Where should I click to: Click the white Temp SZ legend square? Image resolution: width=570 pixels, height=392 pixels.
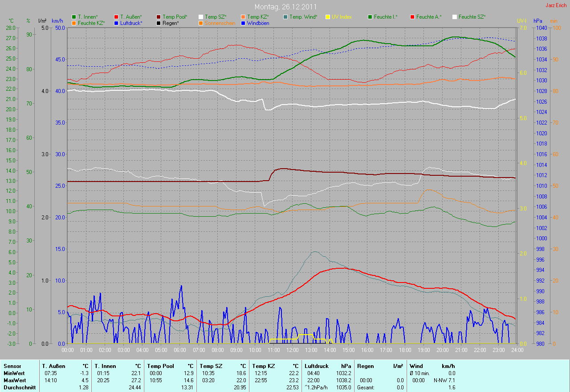tap(201, 17)
